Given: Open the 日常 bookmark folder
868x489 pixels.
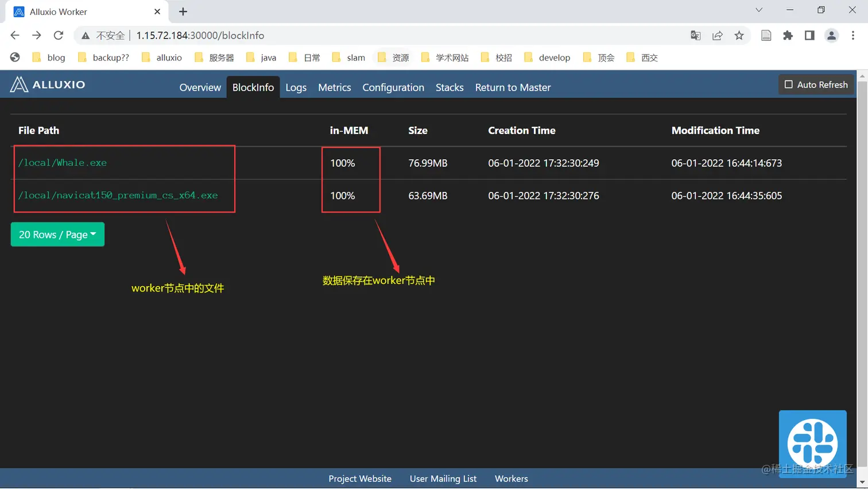Looking at the screenshot, I should click(x=305, y=57).
